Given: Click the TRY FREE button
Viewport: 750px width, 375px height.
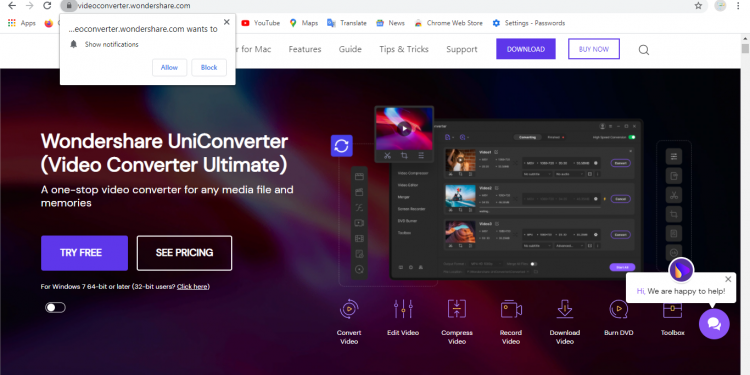Looking at the screenshot, I should coord(84,253).
